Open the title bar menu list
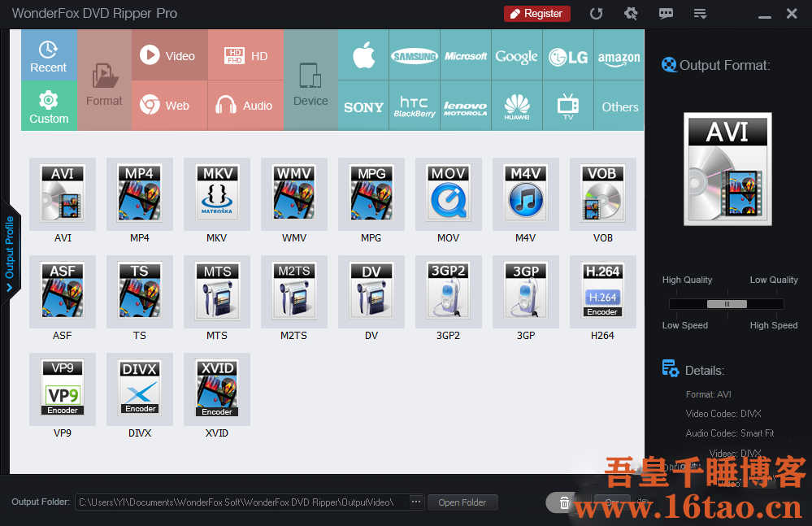 click(700, 14)
